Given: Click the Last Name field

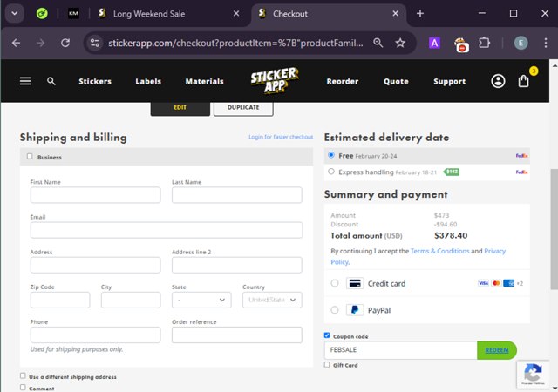Looking at the screenshot, I should 237,195.
